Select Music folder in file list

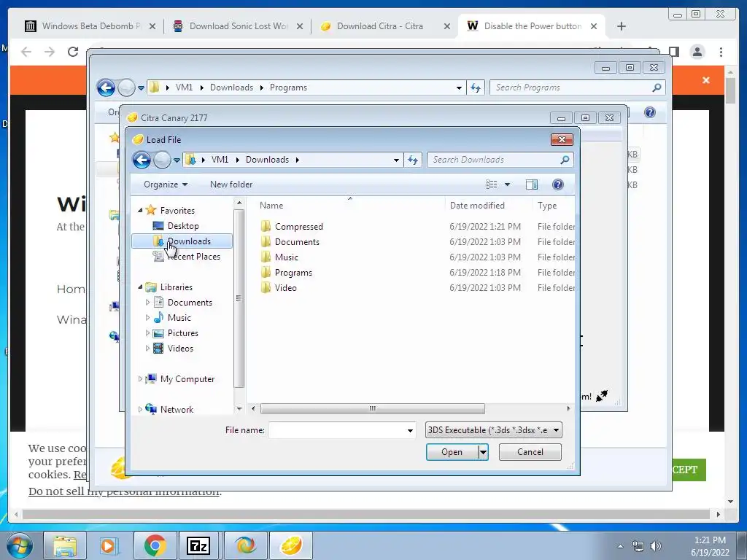pyautogui.click(x=286, y=257)
